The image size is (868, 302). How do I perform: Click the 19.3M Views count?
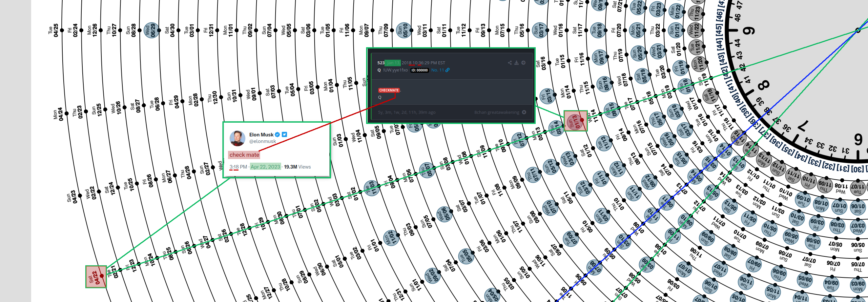[297, 167]
